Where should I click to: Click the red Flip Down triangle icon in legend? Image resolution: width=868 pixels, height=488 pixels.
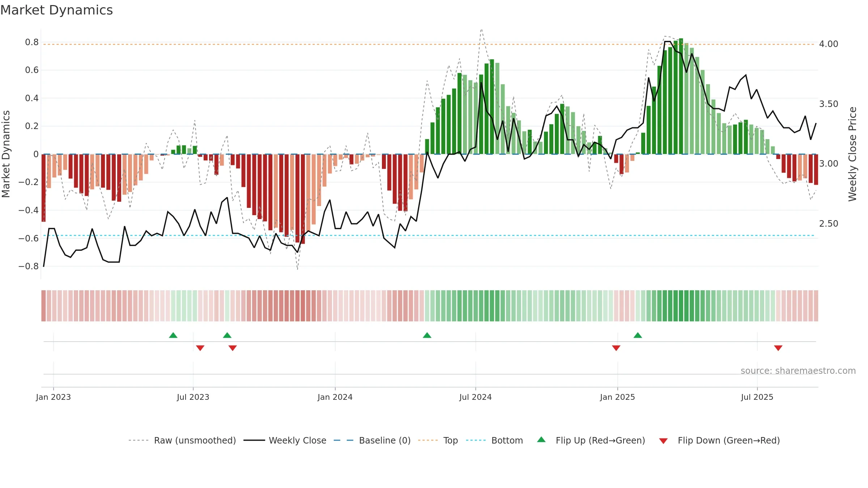pyautogui.click(x=663, y=441)
